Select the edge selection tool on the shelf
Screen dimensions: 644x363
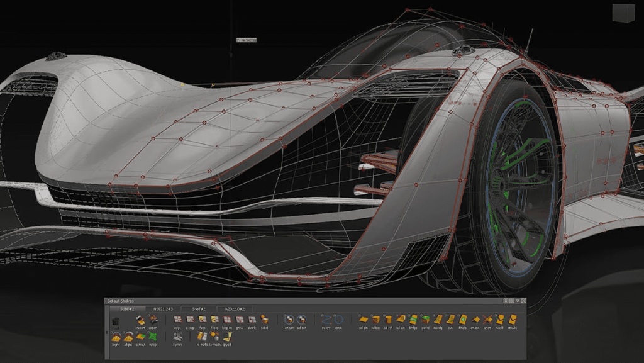178,318
